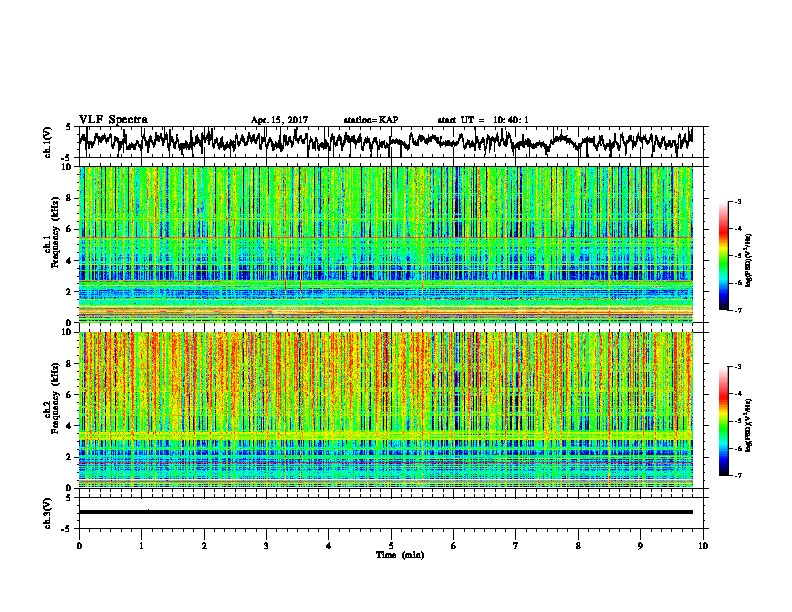
Task: Click the "-3" label on ch.1 color bar
Action: click(738, 202)
